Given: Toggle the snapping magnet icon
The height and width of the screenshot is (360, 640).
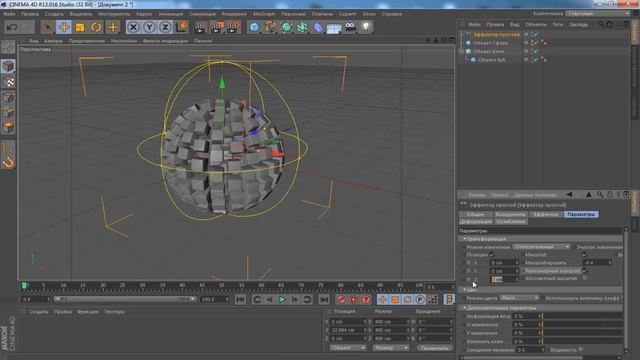Looking at the screenshot, I should 8,163.
